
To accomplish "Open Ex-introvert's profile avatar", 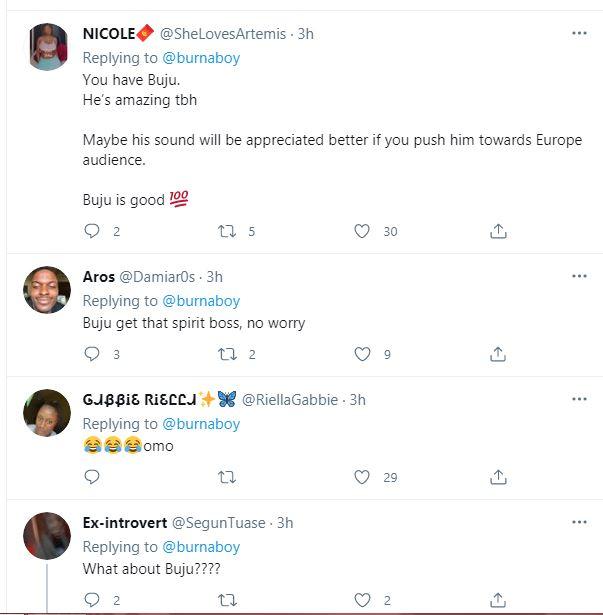I will point(46,536).
